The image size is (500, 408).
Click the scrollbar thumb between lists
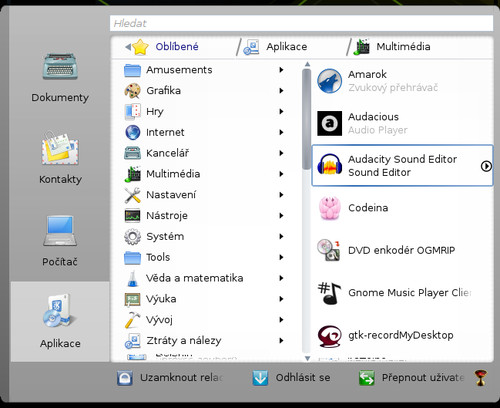pos(307,119)
